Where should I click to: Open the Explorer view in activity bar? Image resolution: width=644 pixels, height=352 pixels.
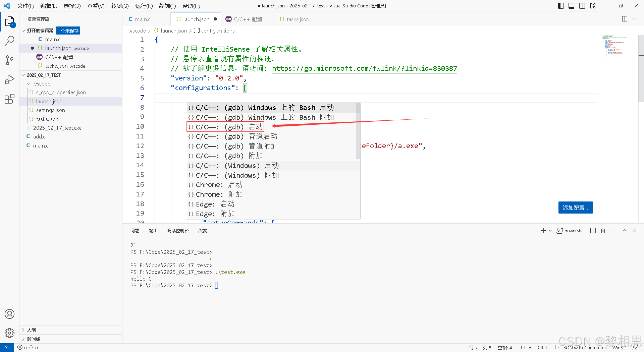click(9, 22)
